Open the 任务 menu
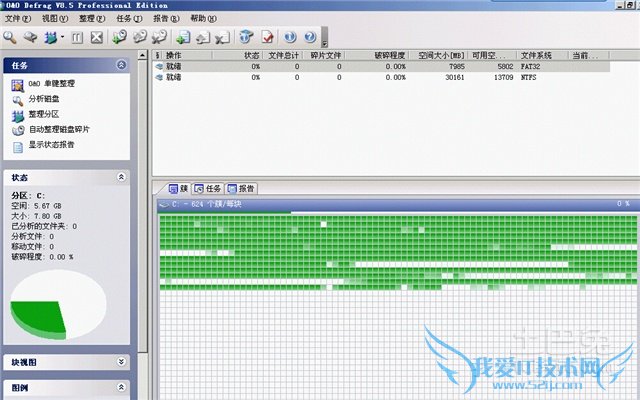The height and width of the screenshot is (400, 640). point(129,18)
